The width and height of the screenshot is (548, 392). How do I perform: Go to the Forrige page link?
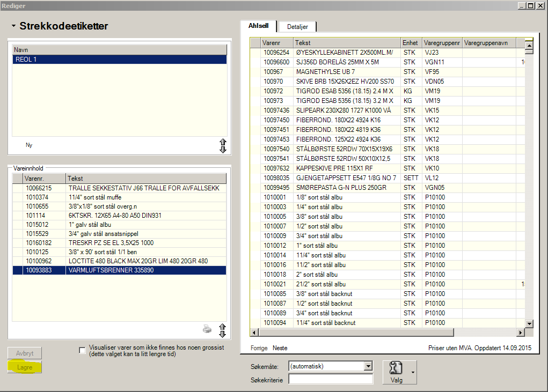[x=259, y=348]
